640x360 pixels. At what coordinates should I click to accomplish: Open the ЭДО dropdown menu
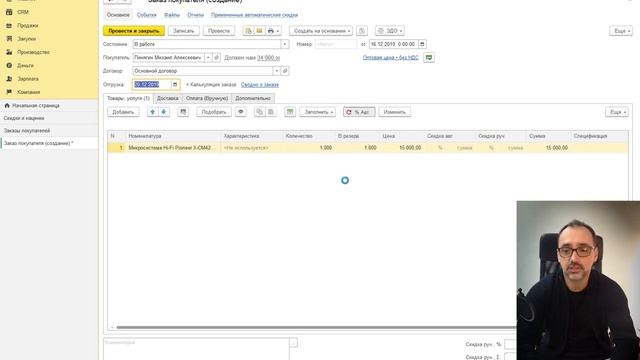pos(390,31)
